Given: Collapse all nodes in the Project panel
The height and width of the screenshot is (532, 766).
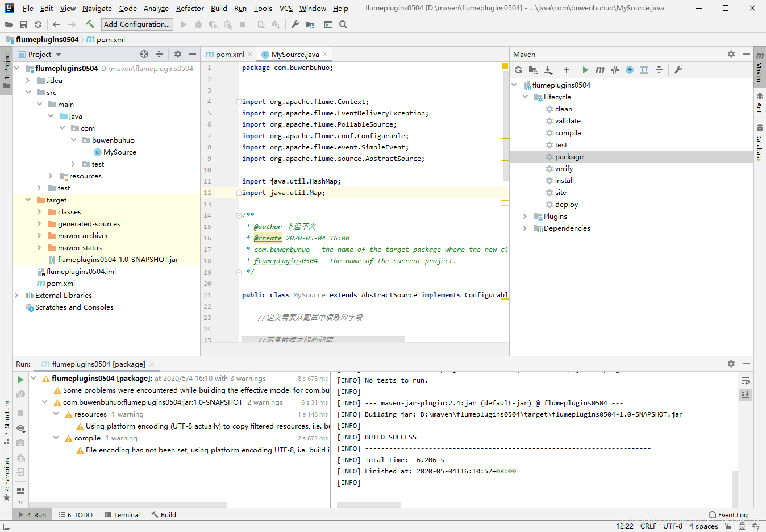Looking at the screenshot, I should point(159,54).
